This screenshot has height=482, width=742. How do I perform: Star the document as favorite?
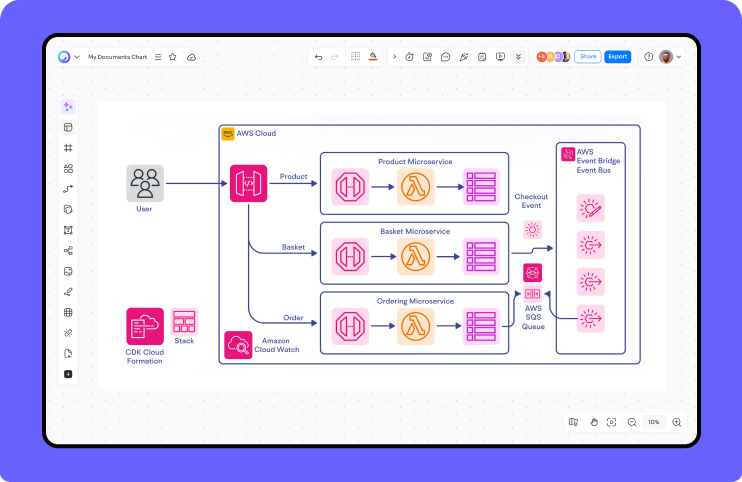pyautogui.click(x=173, y=57)
